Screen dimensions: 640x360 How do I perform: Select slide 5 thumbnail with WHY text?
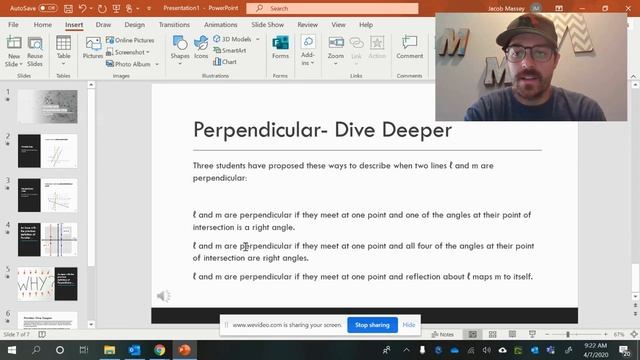47,284
